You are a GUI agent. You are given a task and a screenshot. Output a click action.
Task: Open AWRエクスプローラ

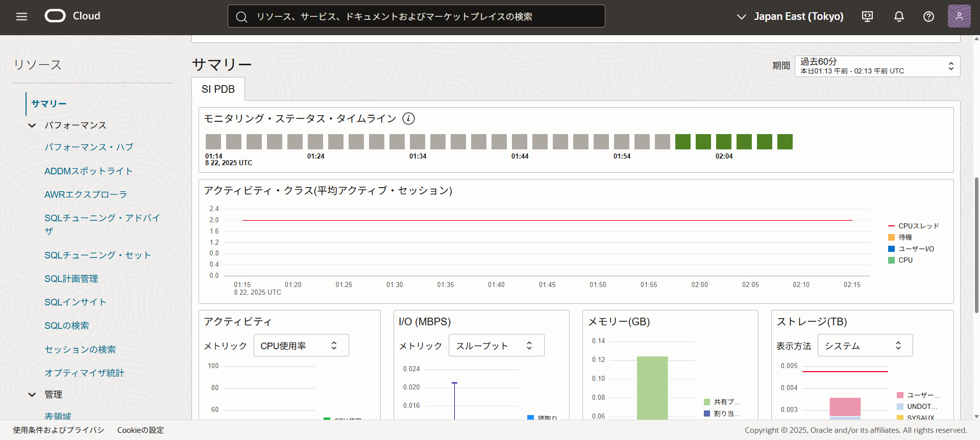86,195
